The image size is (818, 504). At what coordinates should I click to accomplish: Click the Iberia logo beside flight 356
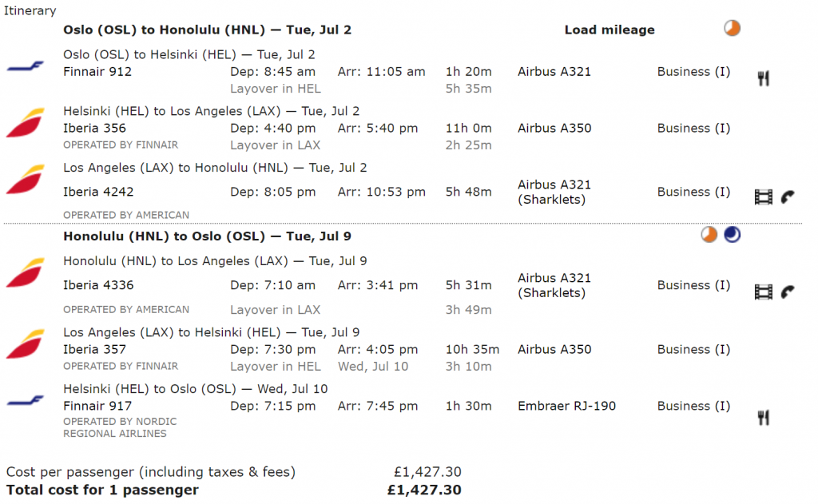tap(25, 123)
